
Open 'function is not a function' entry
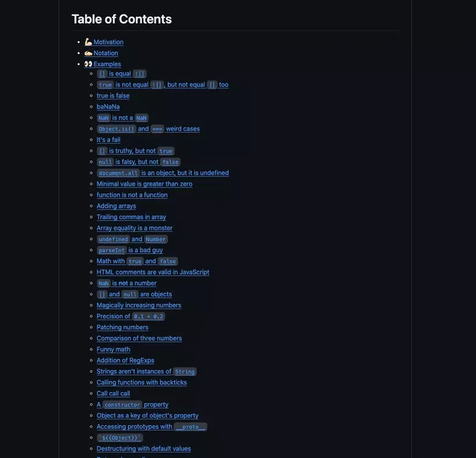132,195
